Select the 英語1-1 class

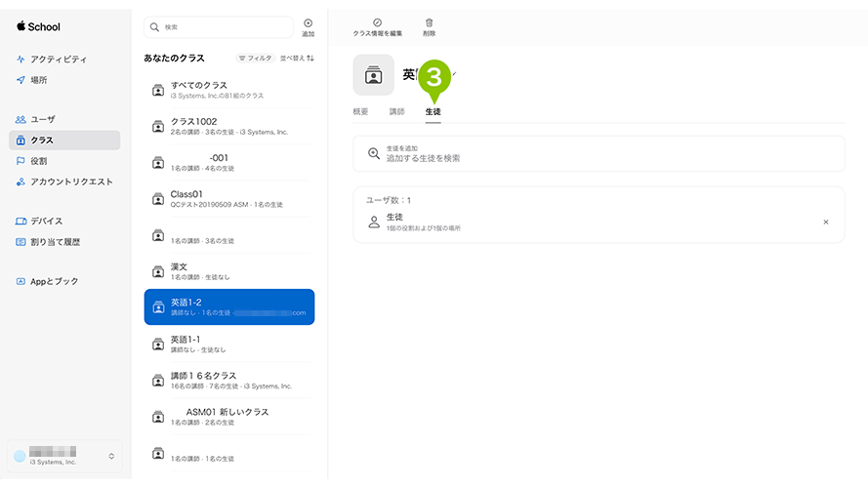229,345
